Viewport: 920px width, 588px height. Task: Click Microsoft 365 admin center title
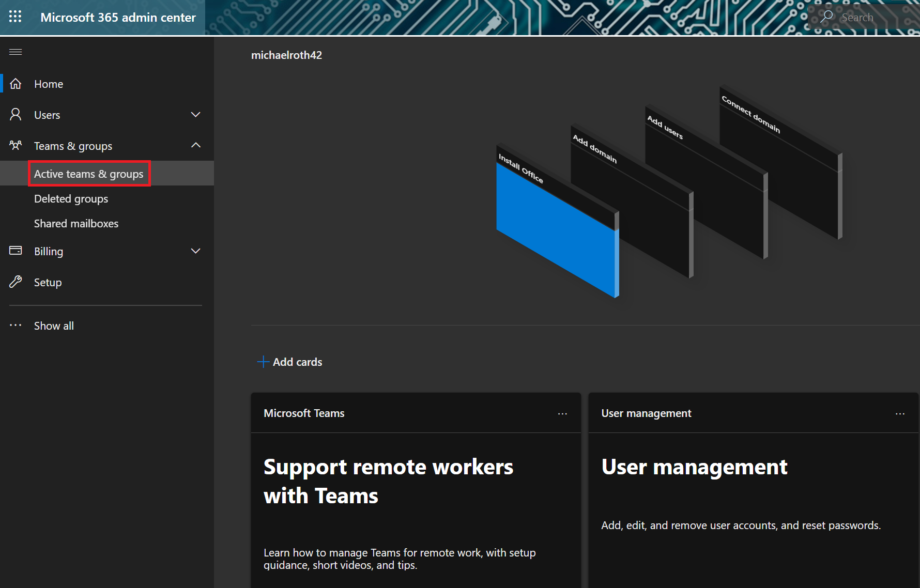[118, 17]
